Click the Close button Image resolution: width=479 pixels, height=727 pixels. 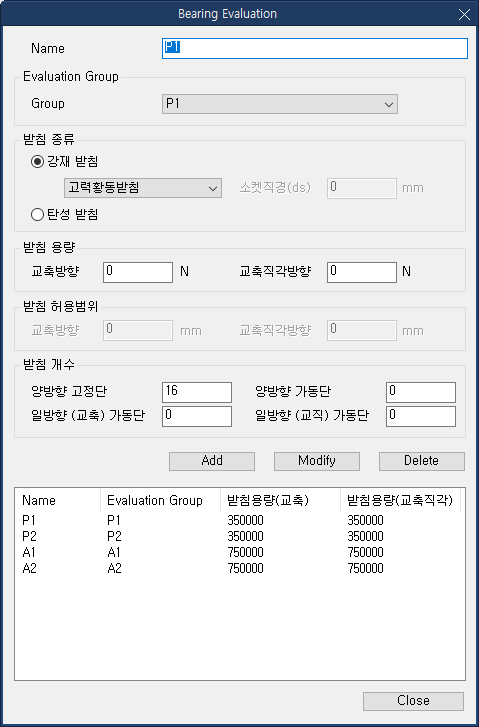coord(413,701)
